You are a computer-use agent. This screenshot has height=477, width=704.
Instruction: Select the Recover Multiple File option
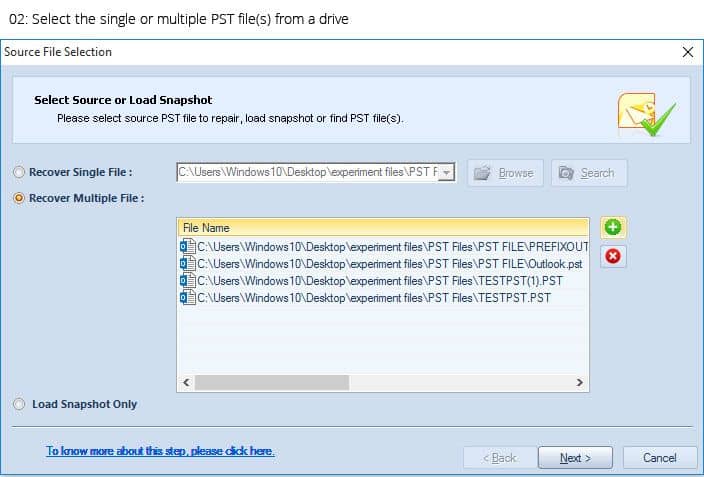tap(19, 198)
